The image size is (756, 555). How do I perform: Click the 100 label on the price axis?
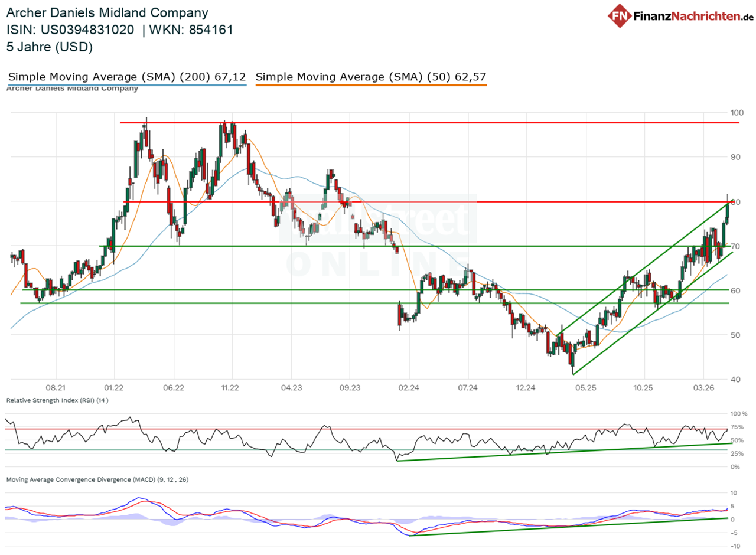737,113
